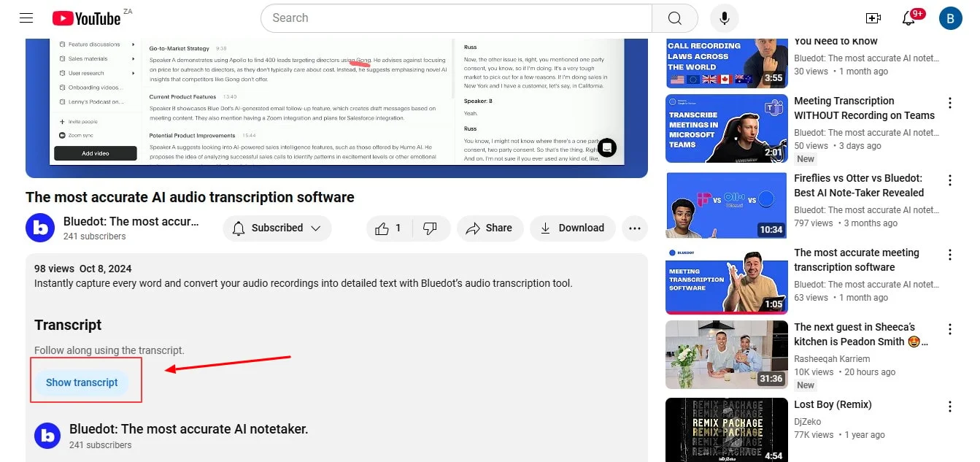The height and width of the screenshot is (462, 980).
Task: Share the video
Action: coord(490,228)
